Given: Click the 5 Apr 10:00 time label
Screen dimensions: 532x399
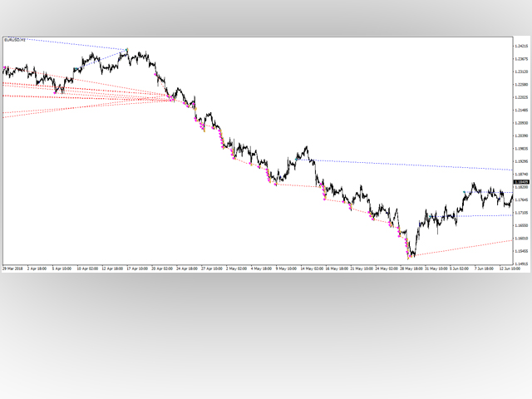Looking at the screenshot, I should (x=62, y=268).
